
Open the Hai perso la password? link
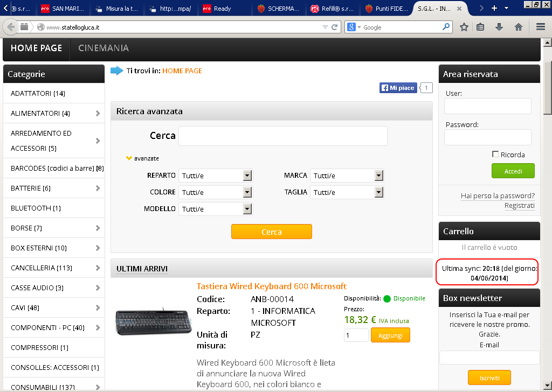click(498, 196)
